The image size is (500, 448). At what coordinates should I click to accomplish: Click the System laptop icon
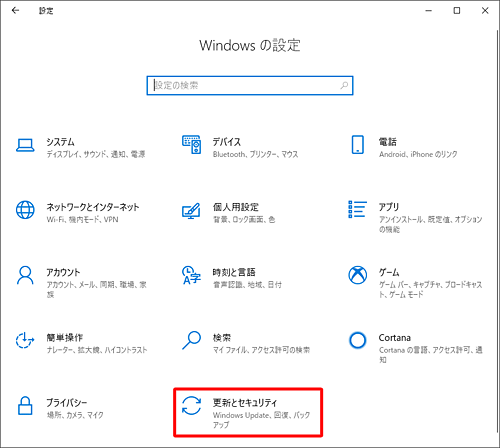(x=25, y=145)
